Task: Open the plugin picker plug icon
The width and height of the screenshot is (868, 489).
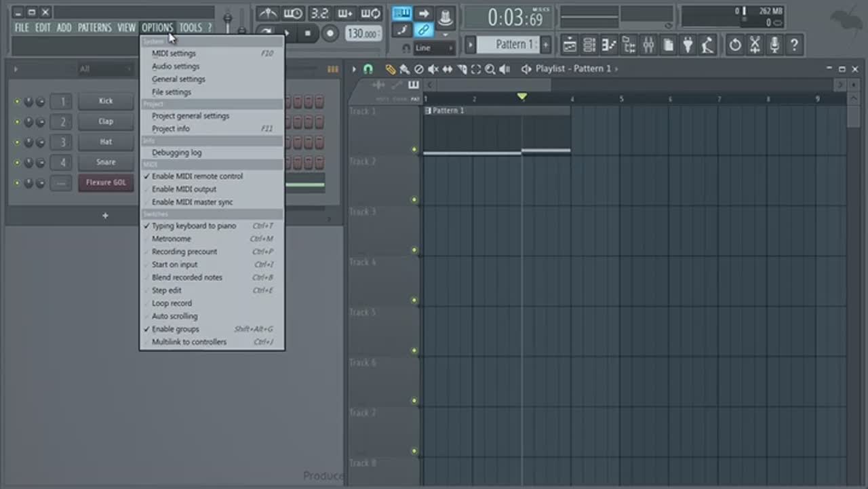Action: tap(688, 45)
